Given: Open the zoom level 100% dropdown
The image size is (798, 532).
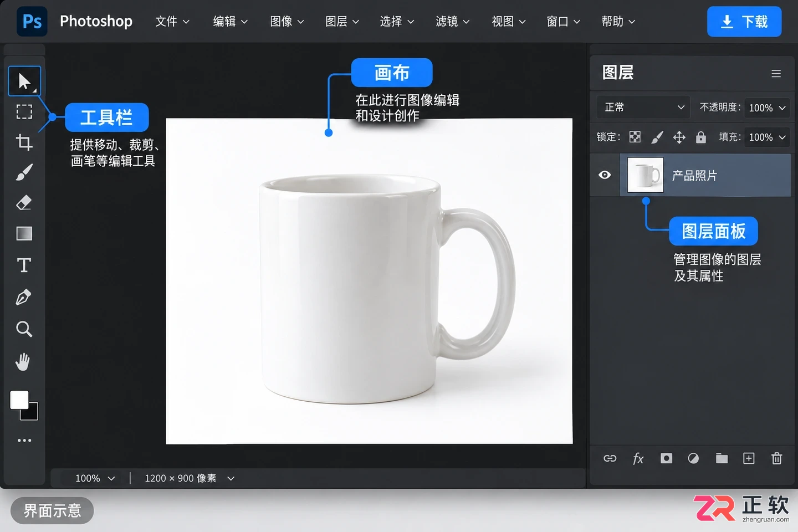Looking at the screenshot, I should pos(95,478).
